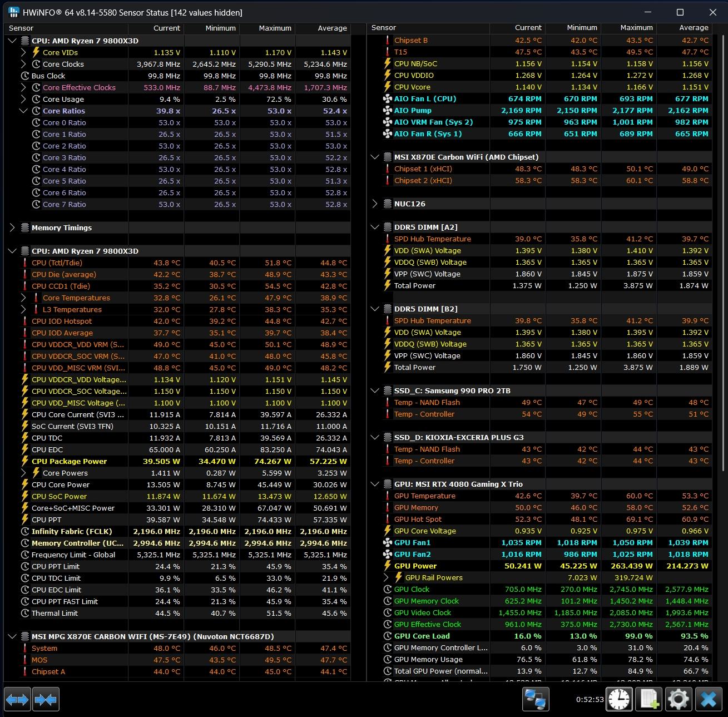Select the Core 3 Ratio row
The width and height of the screenshot is (728, 717).
click(x=178, y=157)
